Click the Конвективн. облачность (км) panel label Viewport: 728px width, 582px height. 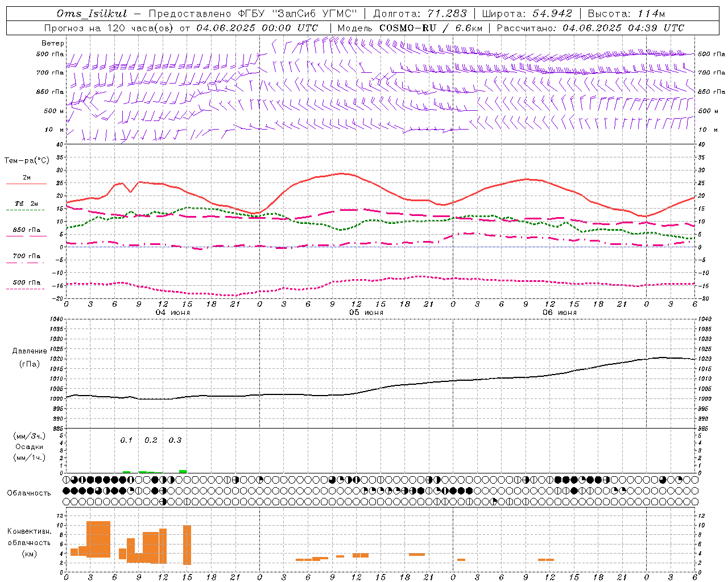[29, 542]
